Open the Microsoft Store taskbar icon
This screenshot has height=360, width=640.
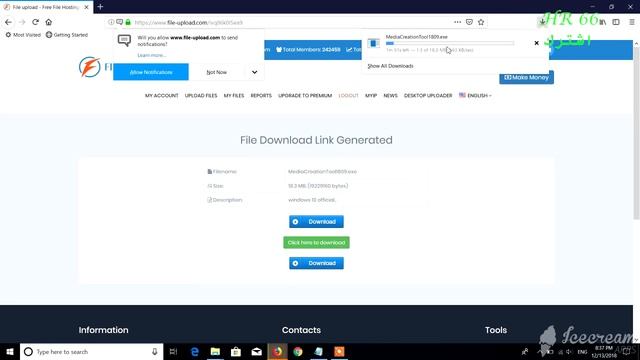point(236,351)
